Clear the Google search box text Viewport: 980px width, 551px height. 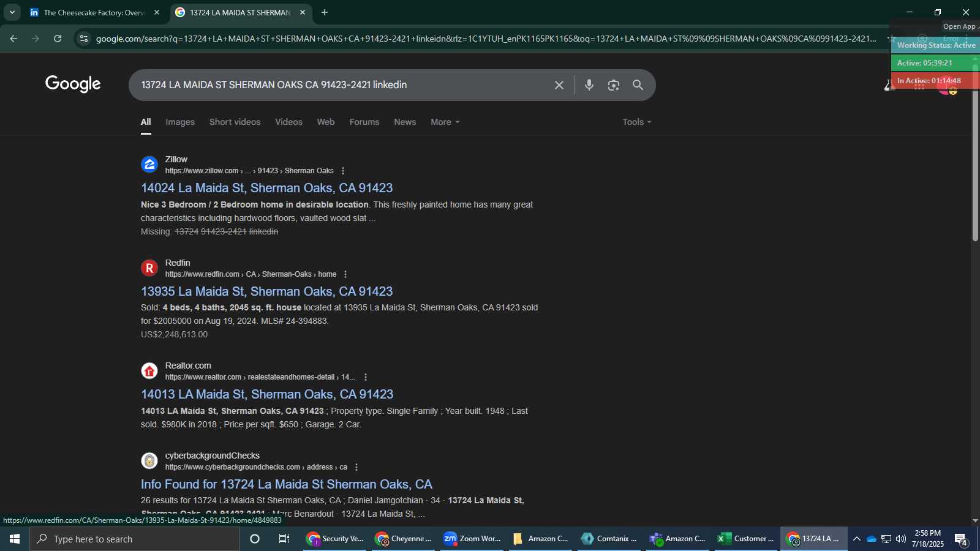[x=559, y=85]
